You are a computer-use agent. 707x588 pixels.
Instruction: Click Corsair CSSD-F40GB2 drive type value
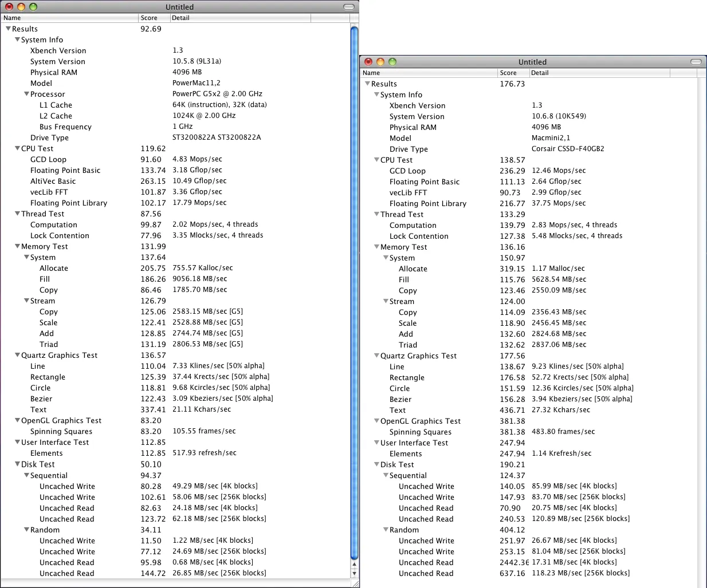pyautogui.click(x=568, y=149)
